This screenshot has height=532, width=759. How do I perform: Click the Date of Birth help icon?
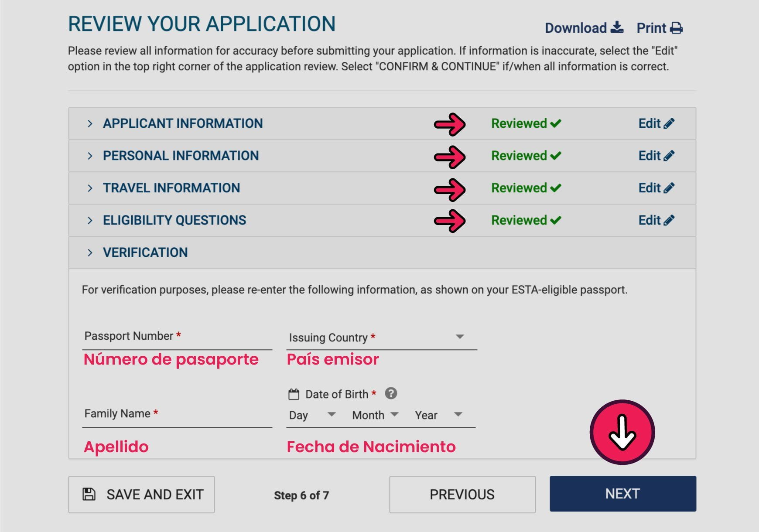[x=391, y=393]
